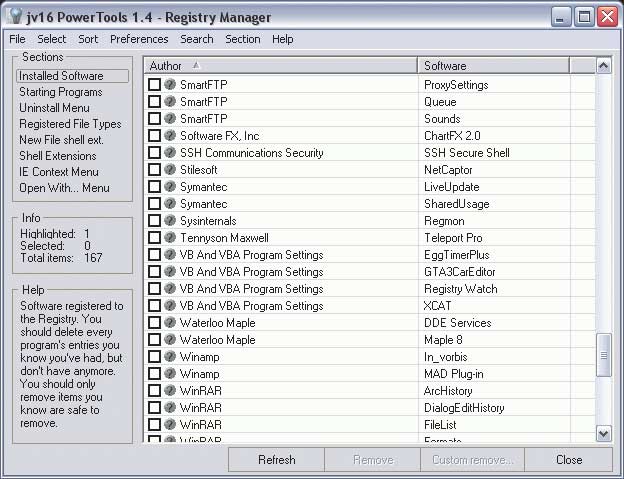Screen dimensions: 624x479
Task: Check the WinRAR ArcHistory checkbox
Action: coord(154,390)
